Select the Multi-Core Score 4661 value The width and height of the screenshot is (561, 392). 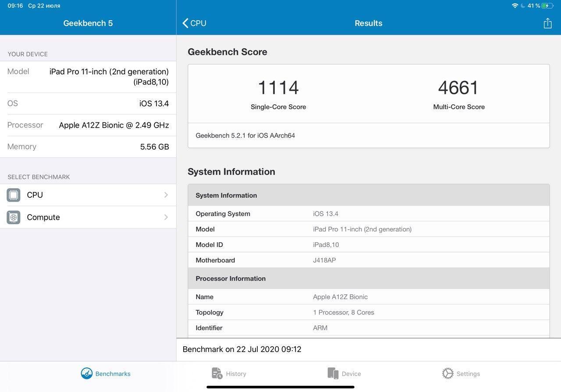458,88
